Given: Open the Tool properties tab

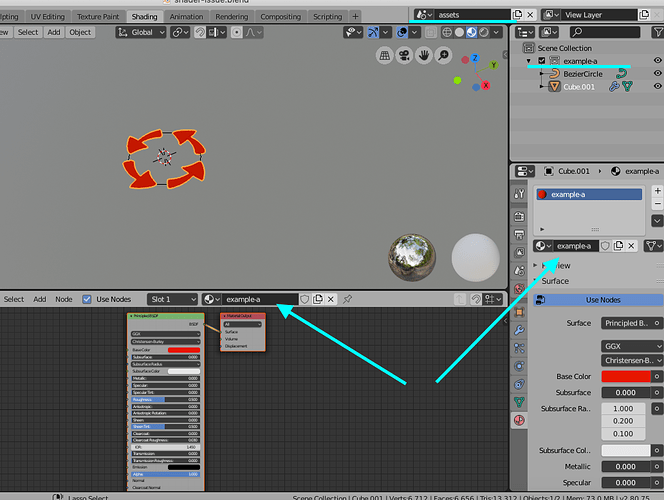Looking at the screenshot, I should tap(519, 194).
